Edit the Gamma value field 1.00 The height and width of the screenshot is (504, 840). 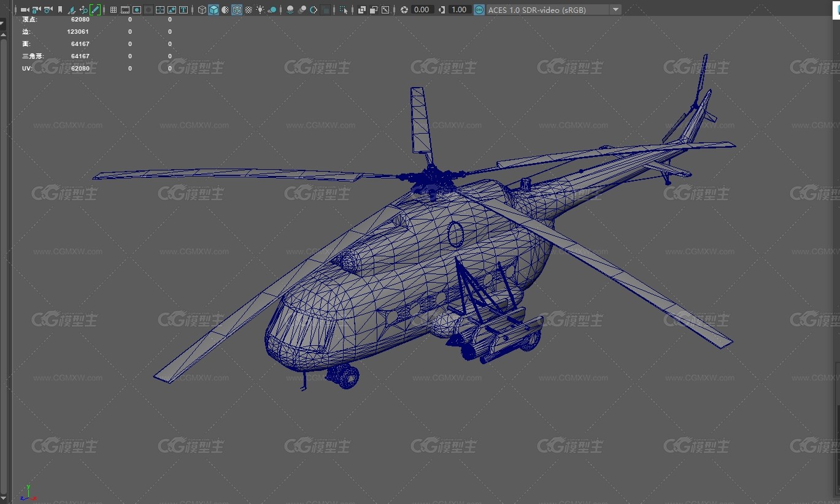pos(460,10)
